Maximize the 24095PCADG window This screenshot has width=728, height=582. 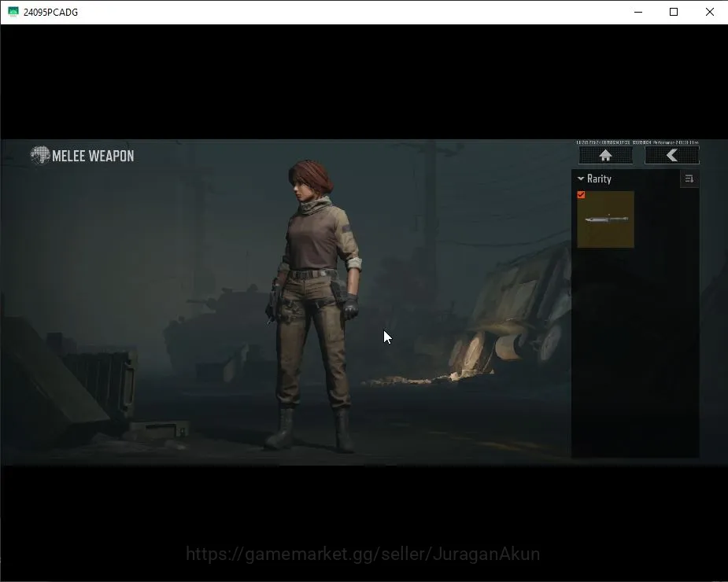(674, 12)
